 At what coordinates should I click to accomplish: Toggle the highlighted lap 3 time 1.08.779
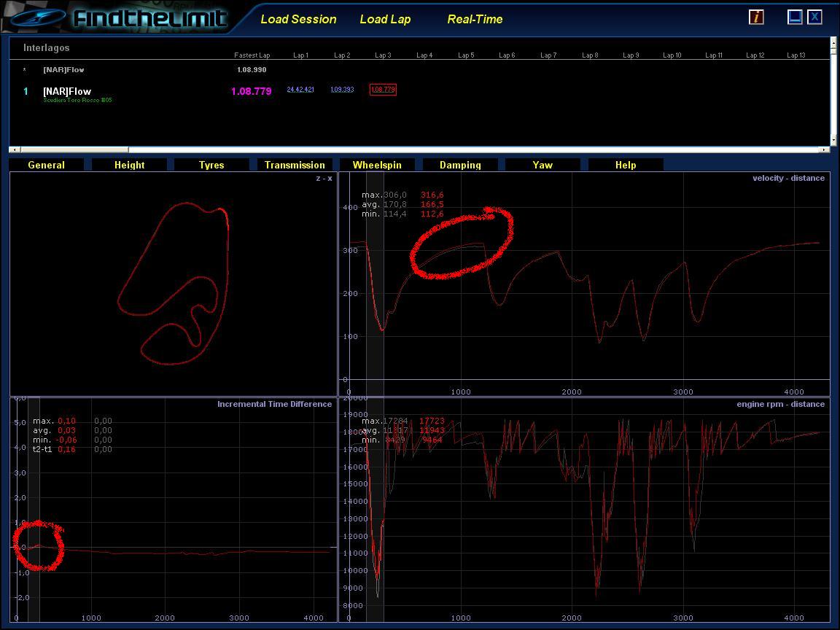(383, 90)
